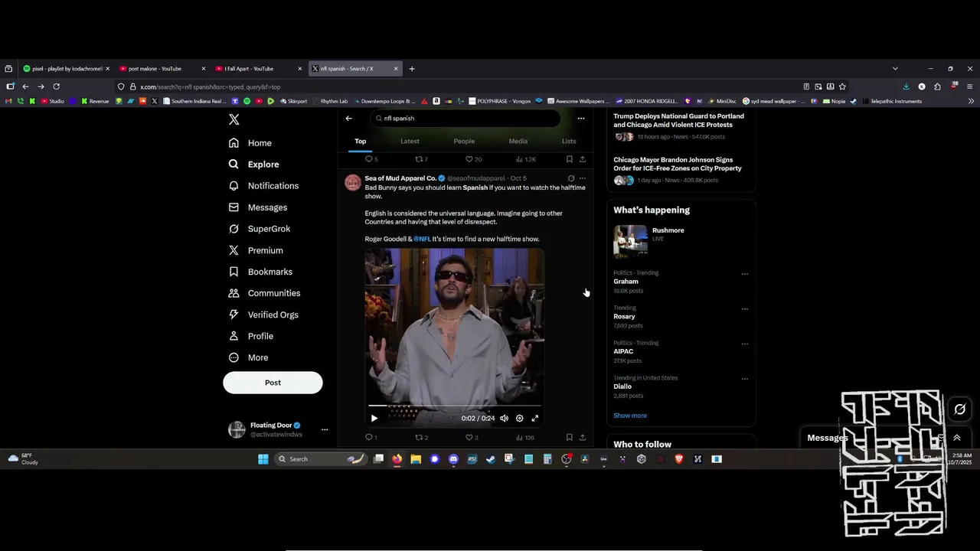Image resolution: width=980 pixels, height=551 pixels.
Task: Open SuperGrok from the sidebar
Action: (259, 229)
